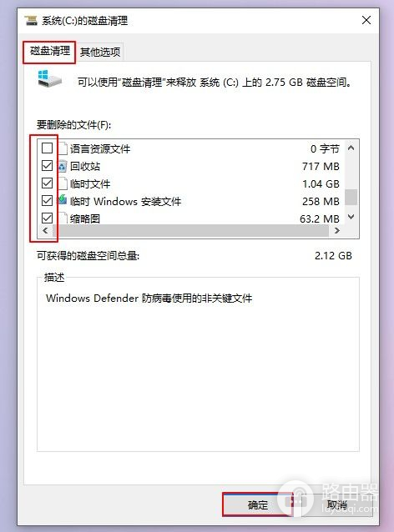Click the Windows drive icon near description
The height and width of the screenshot is (532, 394).
(49, 78)
